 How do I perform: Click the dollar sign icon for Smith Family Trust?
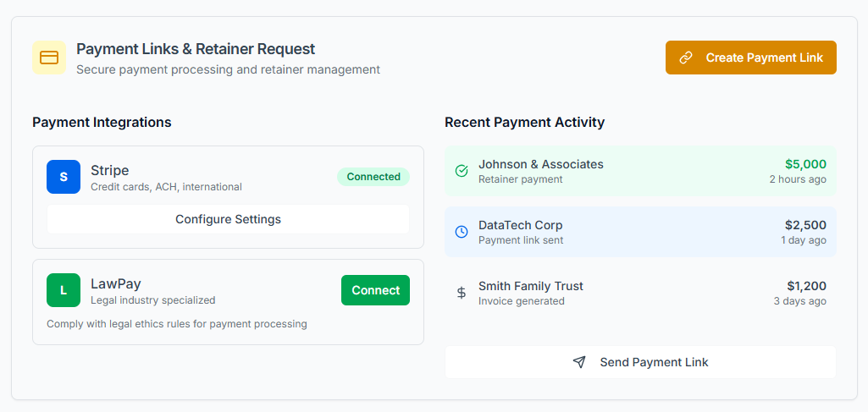click(x=462, y=293)
